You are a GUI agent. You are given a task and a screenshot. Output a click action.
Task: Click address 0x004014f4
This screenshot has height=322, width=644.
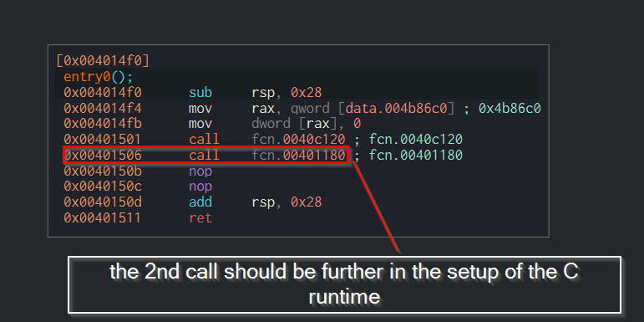coord(103,108)
